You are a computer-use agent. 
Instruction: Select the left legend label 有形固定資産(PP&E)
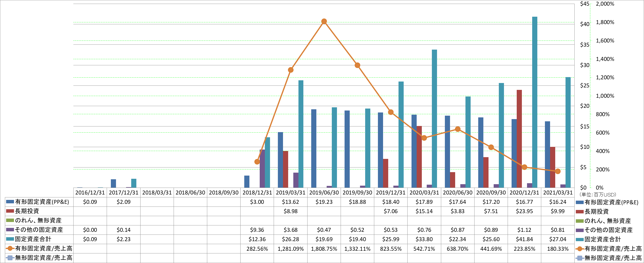tap(42, 202)
